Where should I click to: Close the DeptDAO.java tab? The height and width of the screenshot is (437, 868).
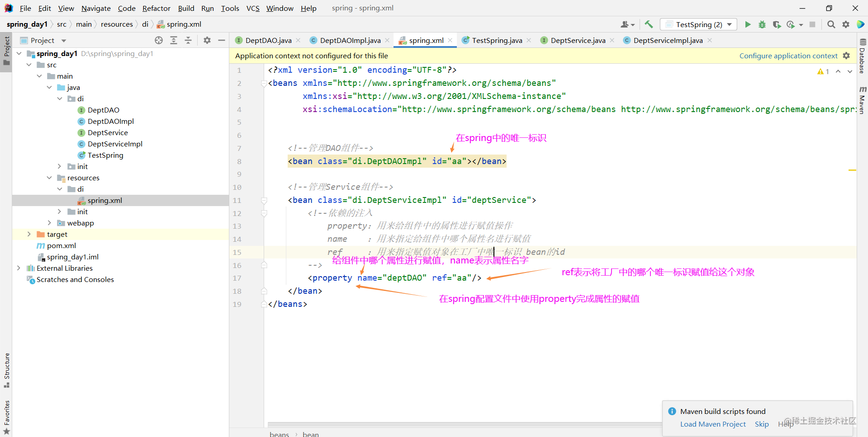pos(298,40)
